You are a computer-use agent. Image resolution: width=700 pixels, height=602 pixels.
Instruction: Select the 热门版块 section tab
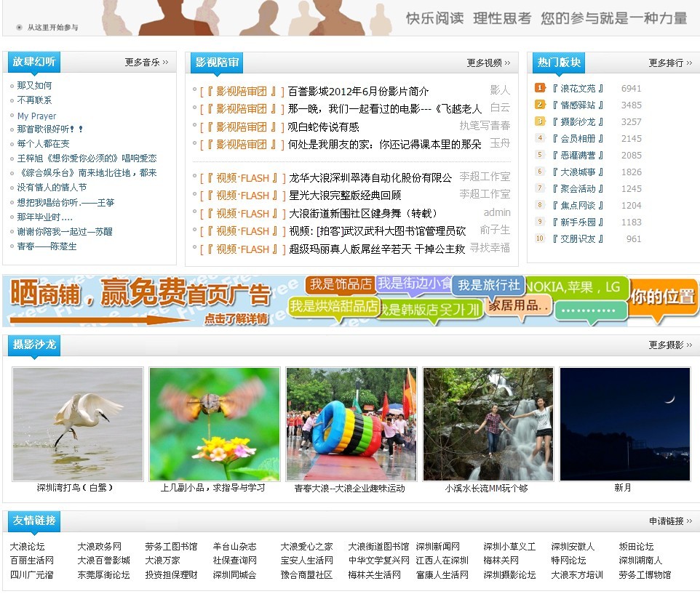click(559, 62)
